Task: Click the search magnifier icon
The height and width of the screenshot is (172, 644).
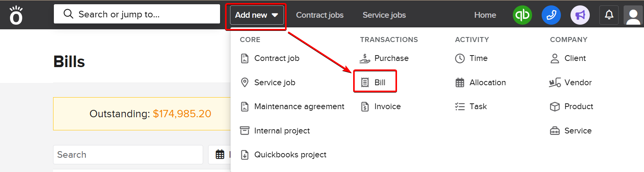Action: click(68, 14)
